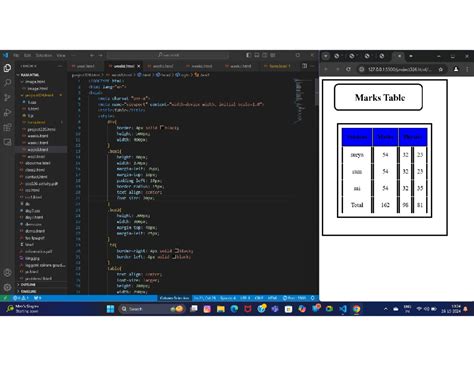Open aboutme.html in Explorer

(38, 163)
